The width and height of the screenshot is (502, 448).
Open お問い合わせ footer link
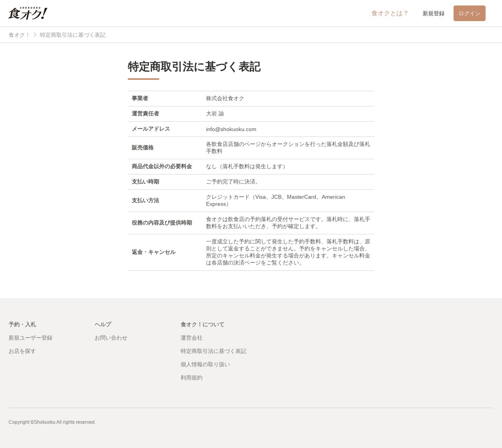(111, 338)
